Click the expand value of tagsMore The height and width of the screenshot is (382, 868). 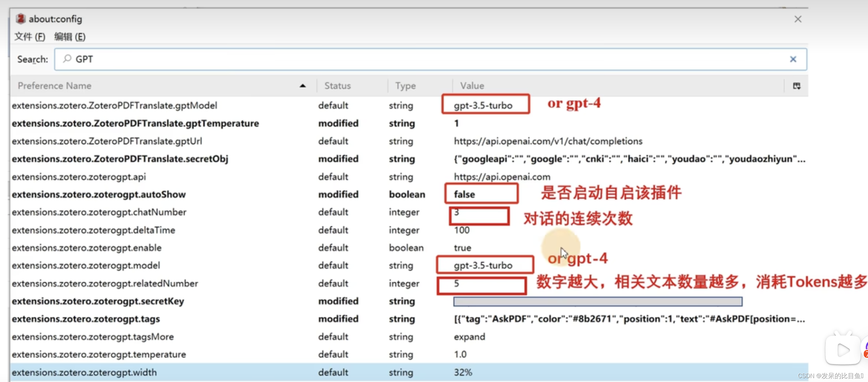click(x=469, y=337)
